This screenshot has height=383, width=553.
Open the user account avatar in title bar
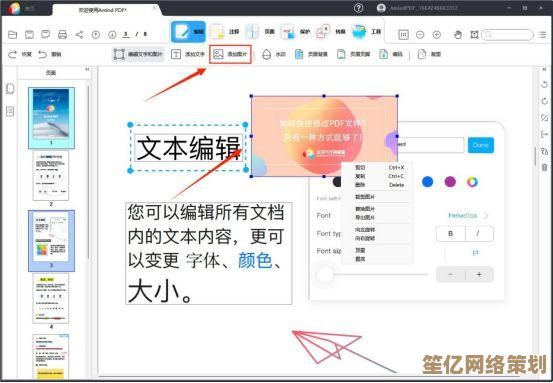[381, 8]
